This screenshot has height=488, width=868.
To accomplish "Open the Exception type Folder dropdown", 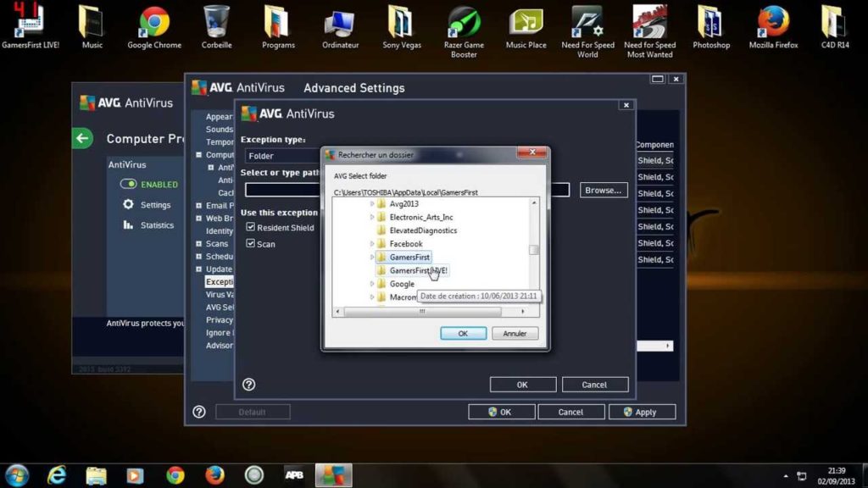I will click(x=283, y=156).
